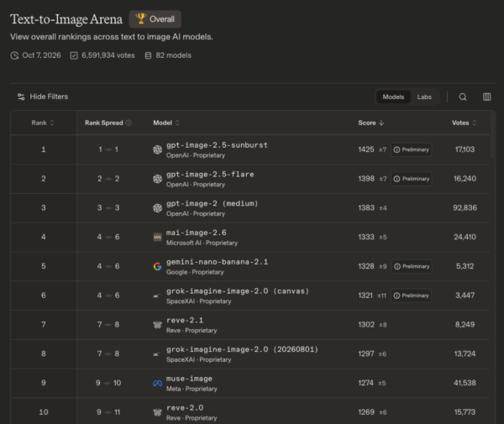This screenshot has width=504, height=424.
Task: Open the search magnifier icon
Action: click(463, 97)
